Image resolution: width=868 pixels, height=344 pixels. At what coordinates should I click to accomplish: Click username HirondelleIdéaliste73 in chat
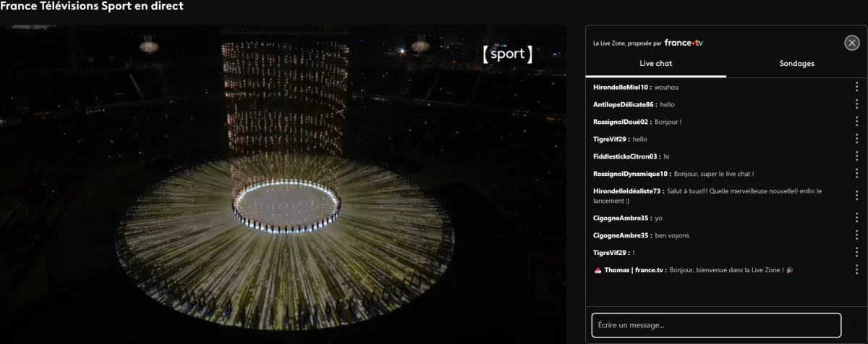click(627, 191)
